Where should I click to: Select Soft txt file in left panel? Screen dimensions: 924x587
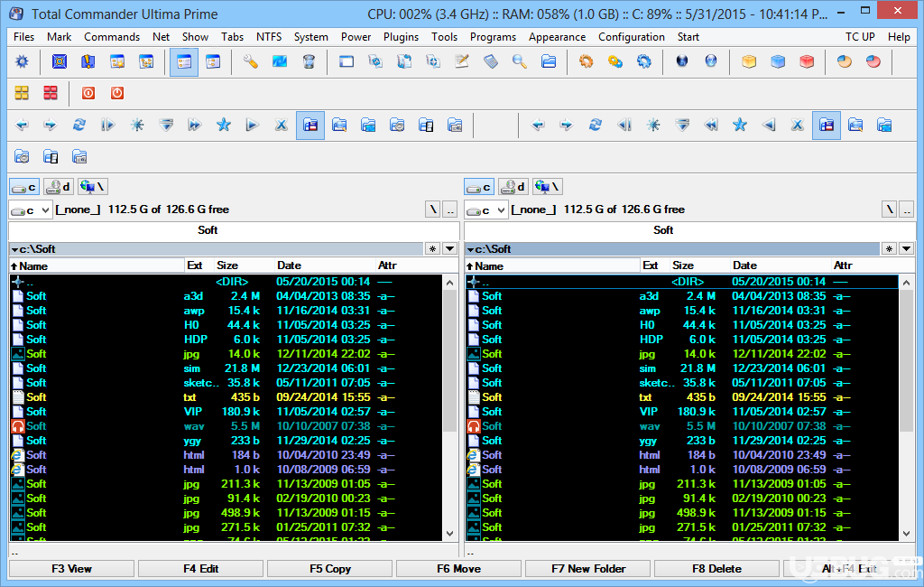[x=226, y=397]
